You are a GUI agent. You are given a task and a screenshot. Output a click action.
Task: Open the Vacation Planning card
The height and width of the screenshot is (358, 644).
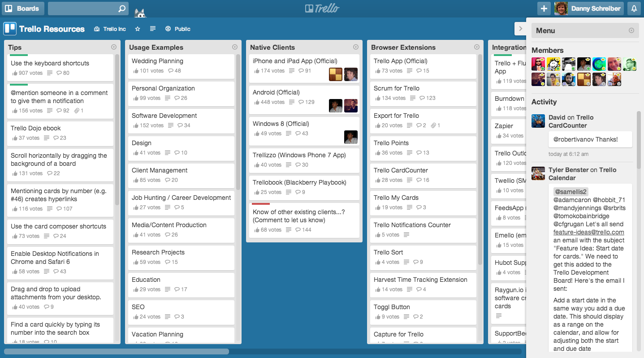pos(182,336)
